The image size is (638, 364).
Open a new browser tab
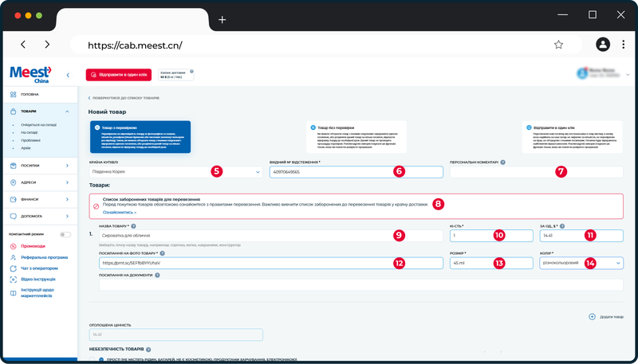coord(223,19)
